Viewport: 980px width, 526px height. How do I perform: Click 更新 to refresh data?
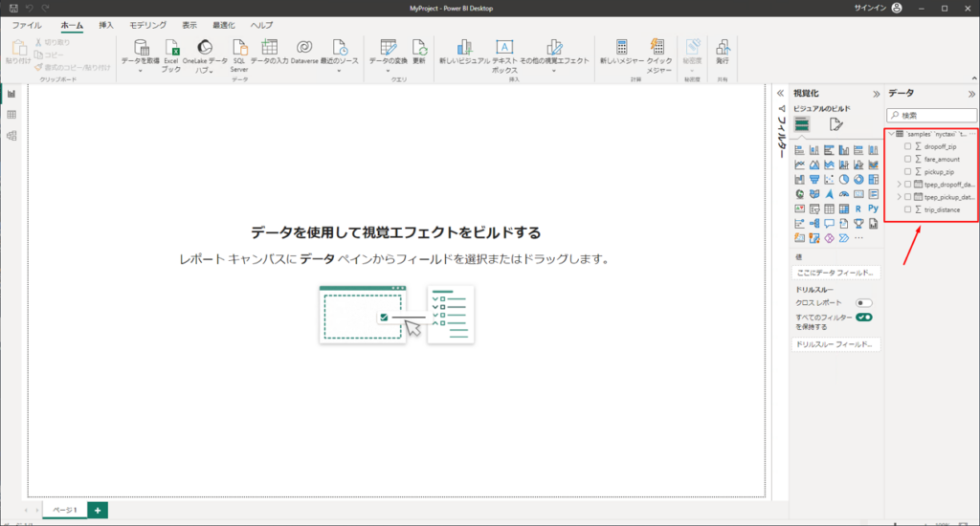419,48
